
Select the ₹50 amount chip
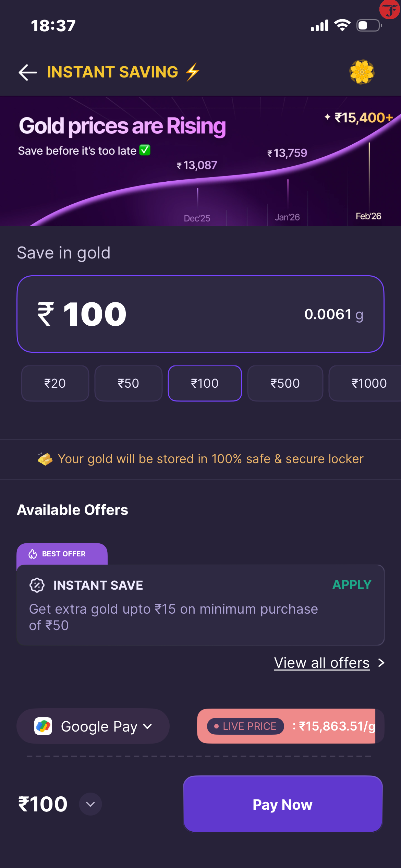coord(128,383)
